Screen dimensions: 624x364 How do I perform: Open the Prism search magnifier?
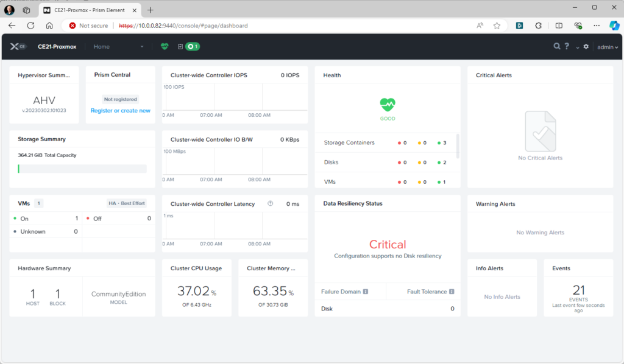click(557, 46)
